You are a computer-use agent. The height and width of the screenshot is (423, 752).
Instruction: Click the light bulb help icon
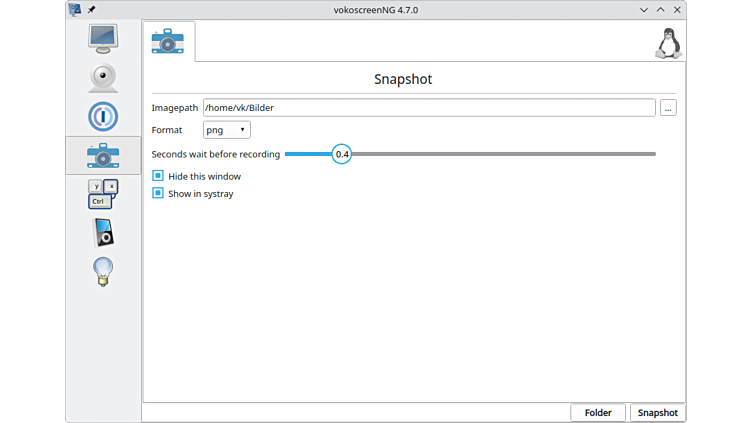[103, 271]
